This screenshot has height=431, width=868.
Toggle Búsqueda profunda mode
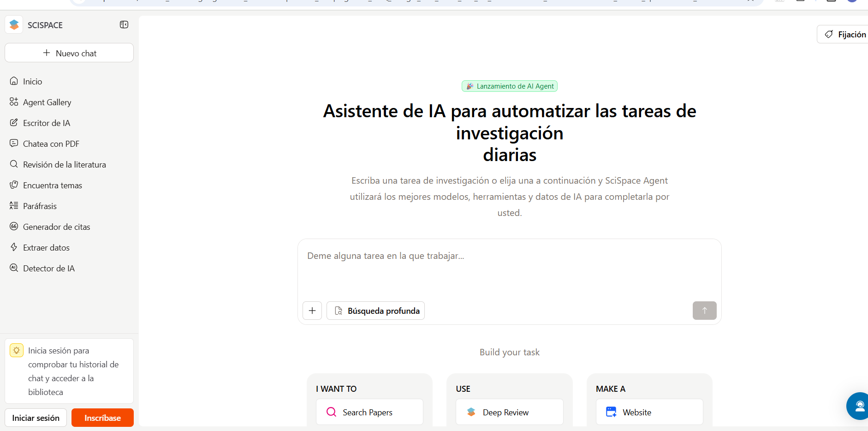pyautogui.click(x=375, y=311)
